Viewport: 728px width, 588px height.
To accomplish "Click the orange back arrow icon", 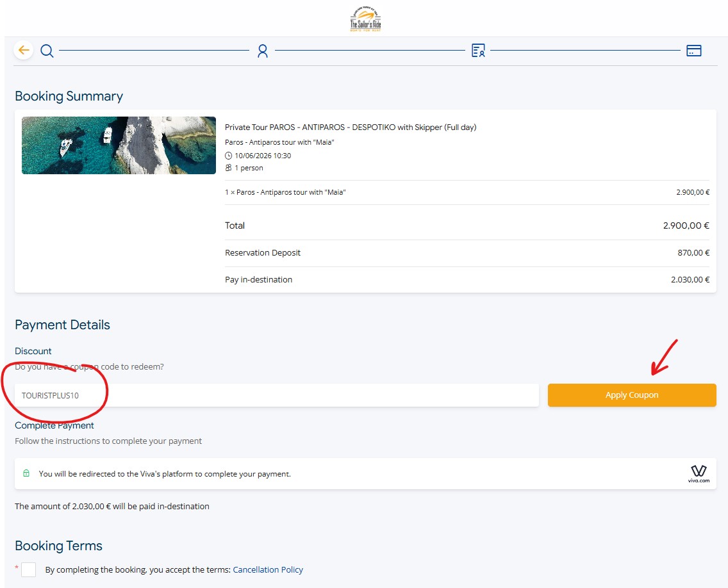I will click(24, 50).
